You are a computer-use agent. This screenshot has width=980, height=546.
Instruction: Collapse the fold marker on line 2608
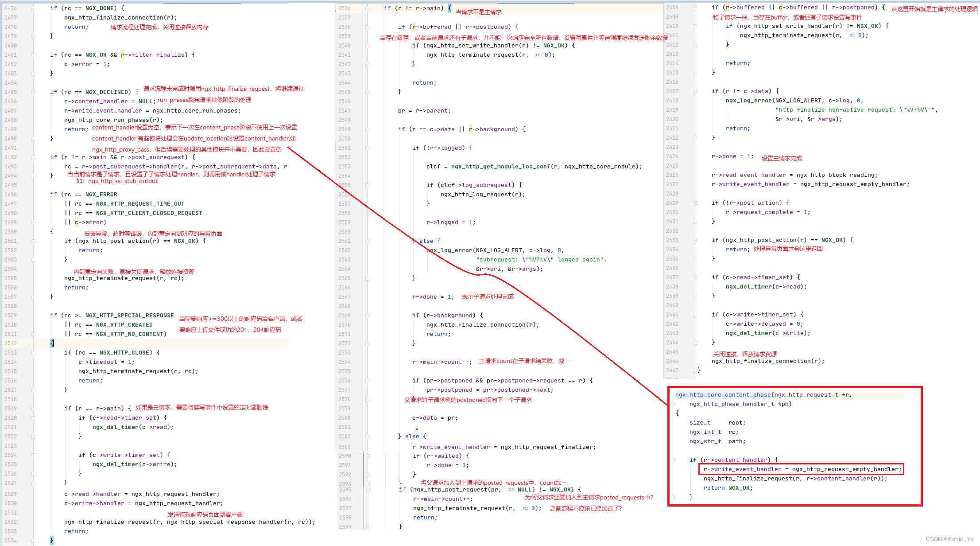click(695, 8)
